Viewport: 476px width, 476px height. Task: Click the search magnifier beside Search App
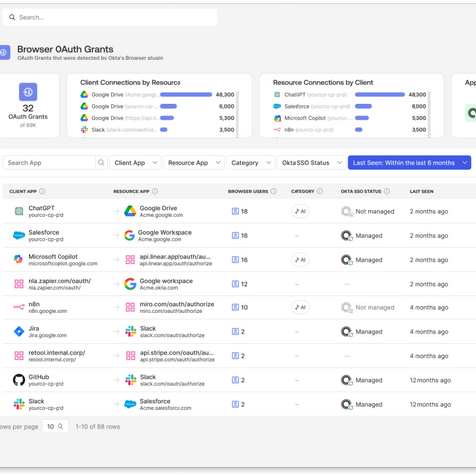(x=101, y=163)
